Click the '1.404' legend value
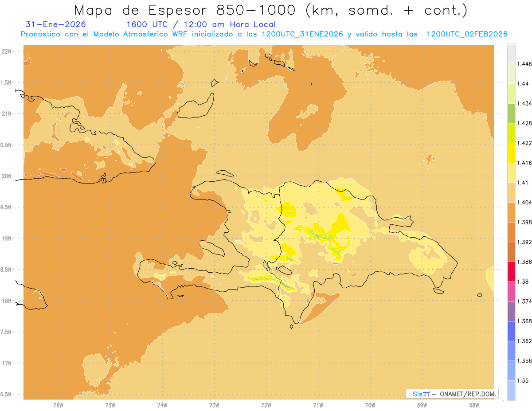 [525, 202]
